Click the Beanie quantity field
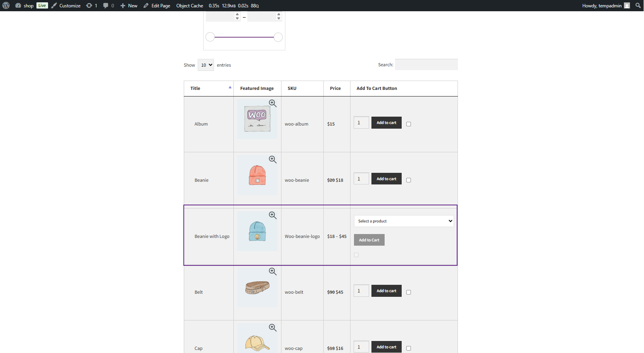This screenshot has width=644, height=353. coord(361,179)
